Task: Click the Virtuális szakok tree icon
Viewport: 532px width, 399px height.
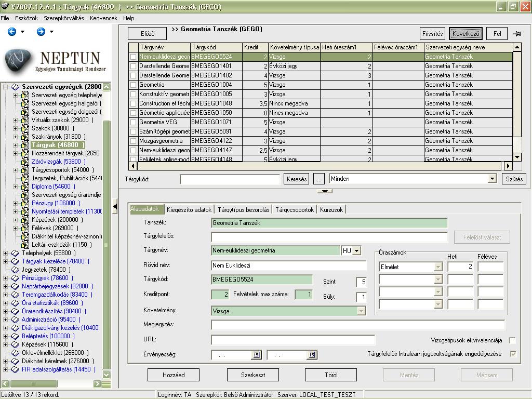Action: point(25,120)
